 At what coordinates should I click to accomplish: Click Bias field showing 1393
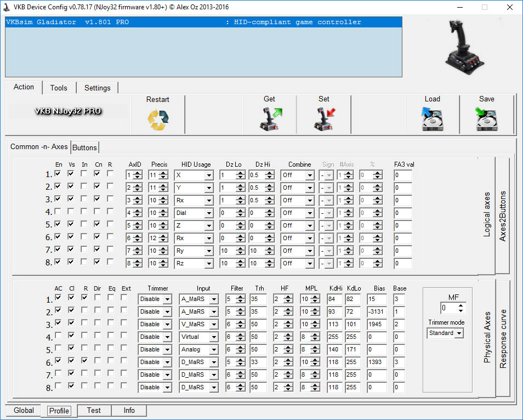tap(377, 362)
